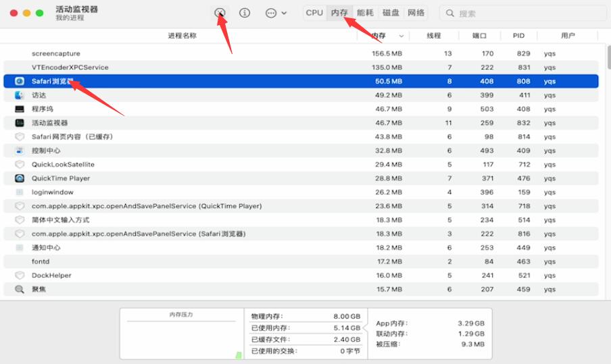611x364 pixels.
Task: Click the 已使用的交换 0 字节 value
Action: pos(350,351)
